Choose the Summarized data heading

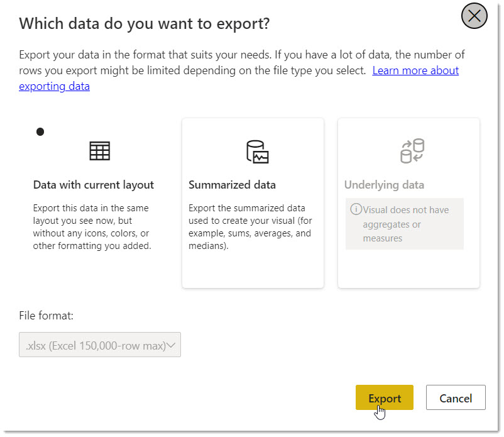tap(232, 185)
